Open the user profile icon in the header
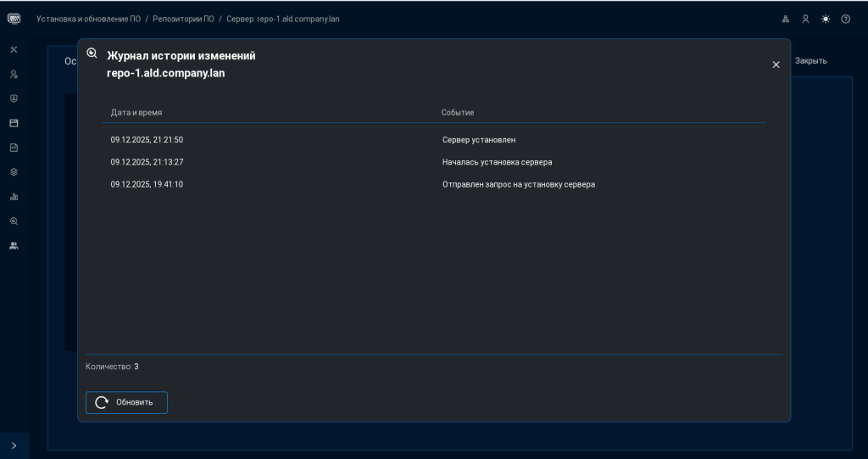Viewport: 868px width, 459px height. click(805, 19)
